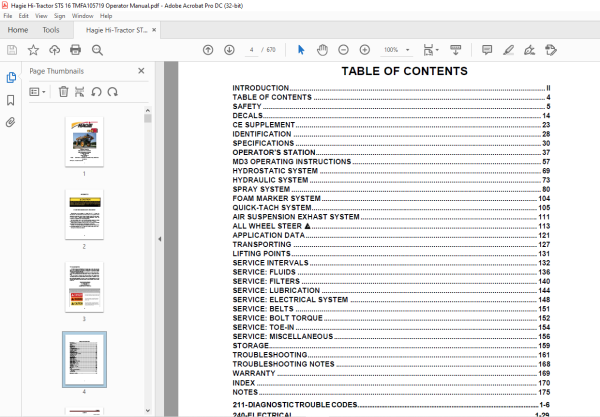Select page 2 thumbnail
The height and width of the screenshot is (417, 600).
pyautogui.click(x=84, y=215)
